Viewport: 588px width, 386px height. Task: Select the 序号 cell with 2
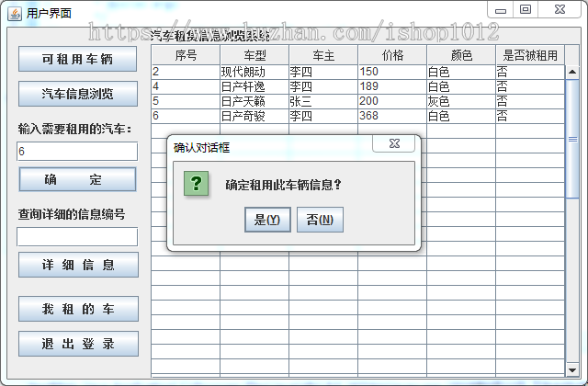(x=186, y=72)
